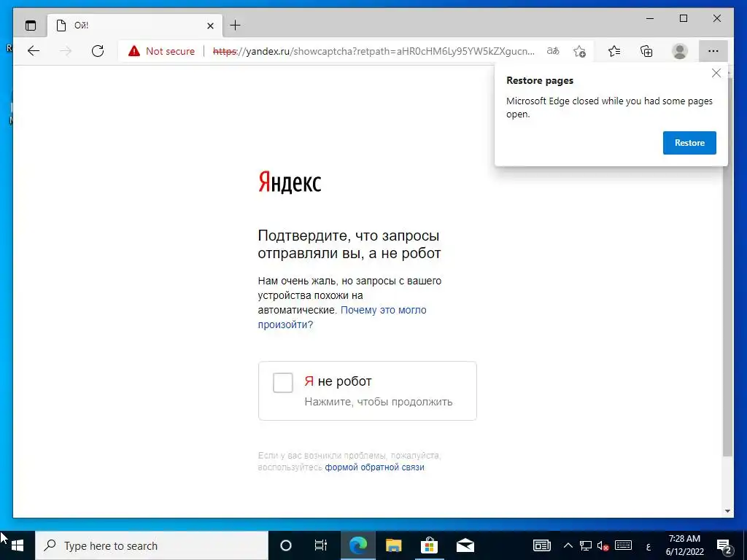Open Settings and more ellipsis menu

click(x=713, y=51)
